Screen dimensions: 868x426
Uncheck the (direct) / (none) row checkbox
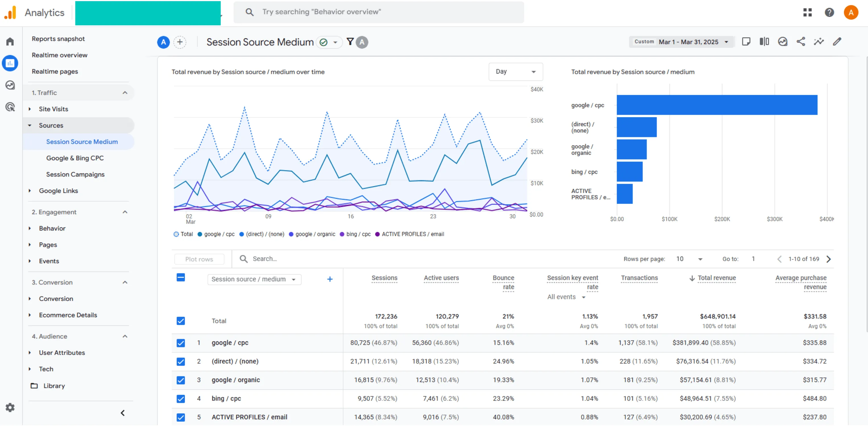coord(181,362)
